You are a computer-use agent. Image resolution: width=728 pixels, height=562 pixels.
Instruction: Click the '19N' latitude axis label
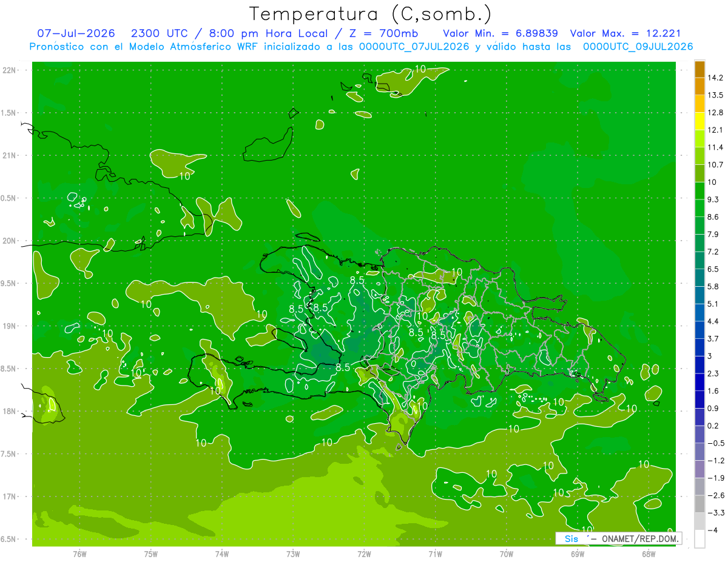click(9, 326)
